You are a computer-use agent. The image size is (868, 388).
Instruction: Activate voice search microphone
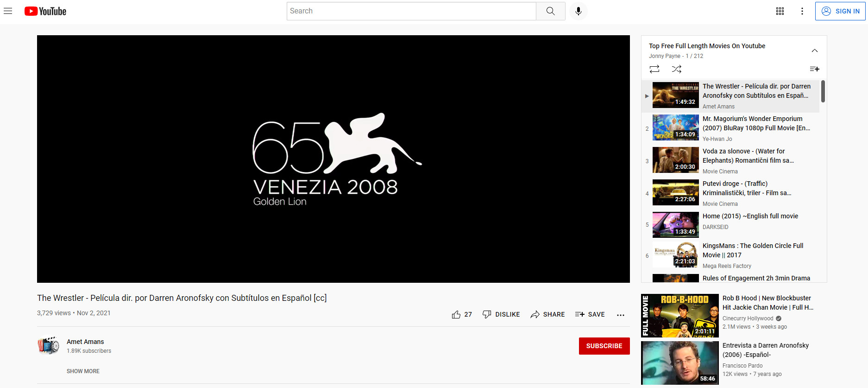(578, 11)
